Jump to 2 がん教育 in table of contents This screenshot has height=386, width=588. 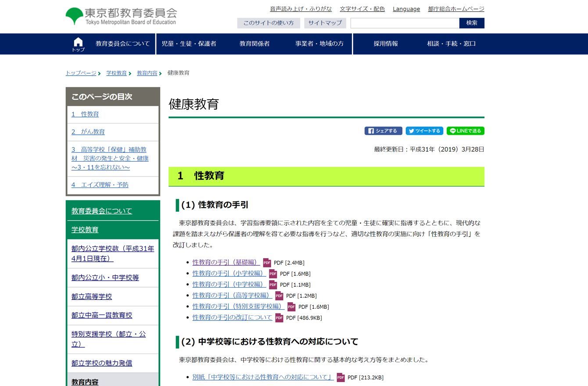point(88,132)
